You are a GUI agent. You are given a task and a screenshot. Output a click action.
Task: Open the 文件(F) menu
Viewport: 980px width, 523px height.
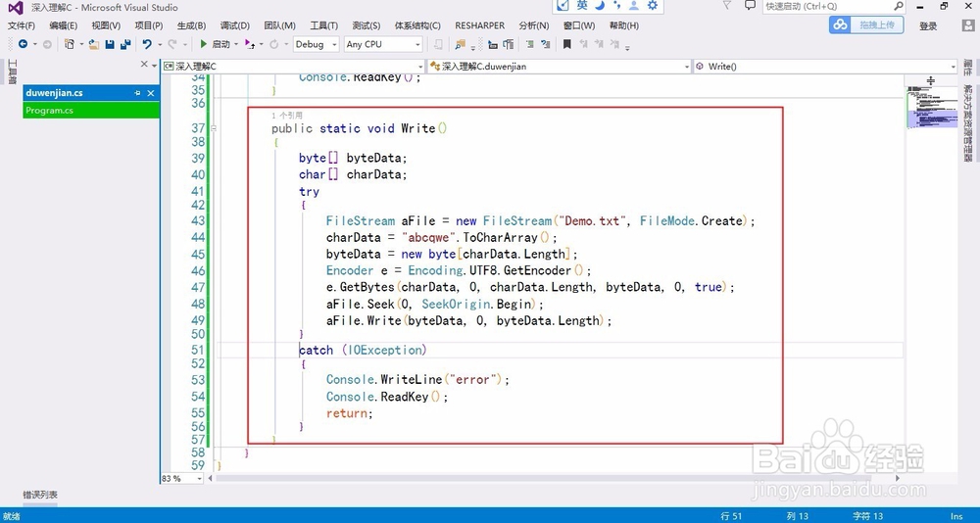(22, 25)
